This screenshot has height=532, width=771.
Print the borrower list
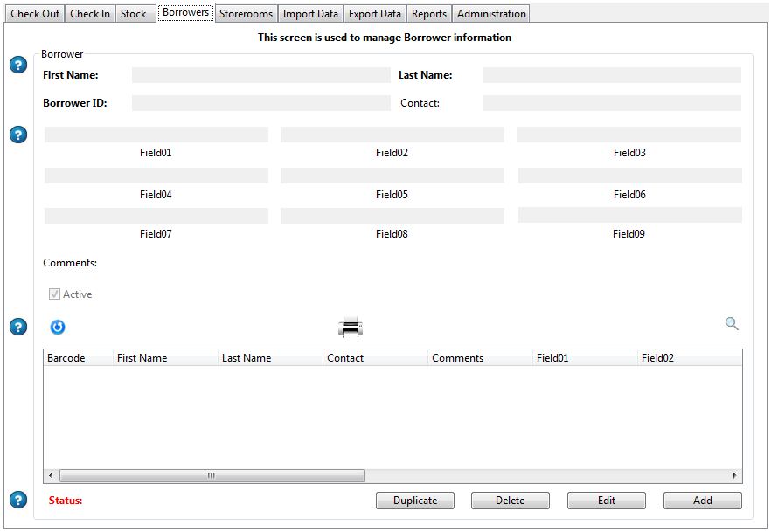(x=351, y=328)
